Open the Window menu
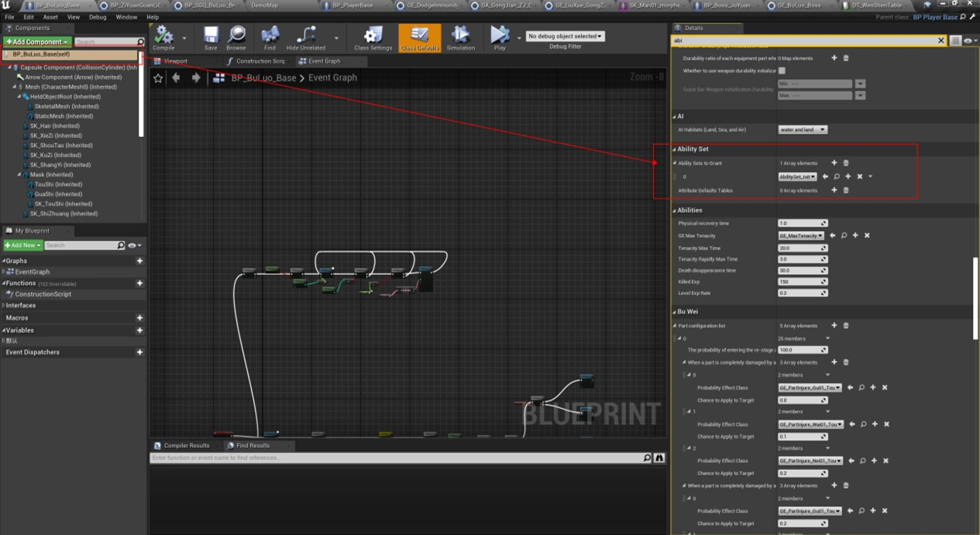The image size is (980, 535). pos(126,17)
